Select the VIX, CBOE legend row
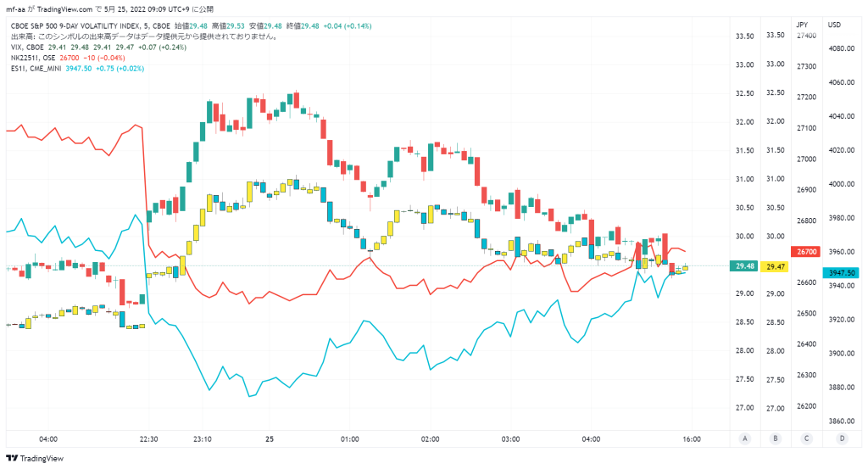 98,47
